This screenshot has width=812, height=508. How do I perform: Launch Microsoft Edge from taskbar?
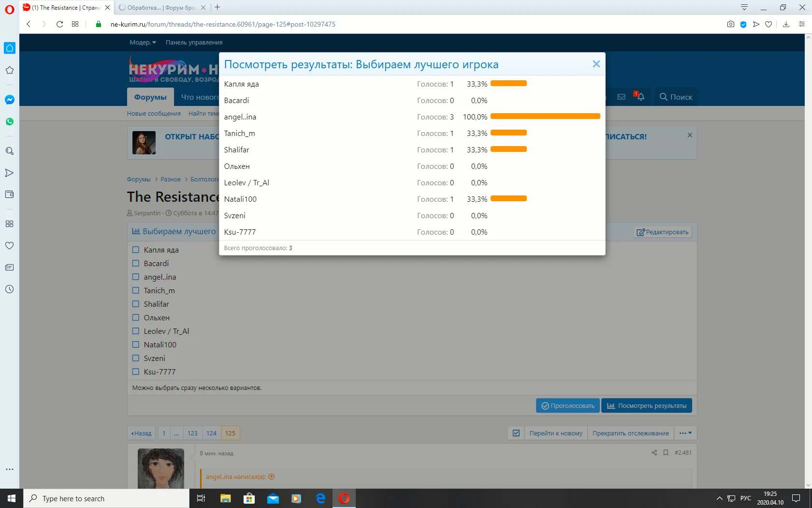click(320, 498)
